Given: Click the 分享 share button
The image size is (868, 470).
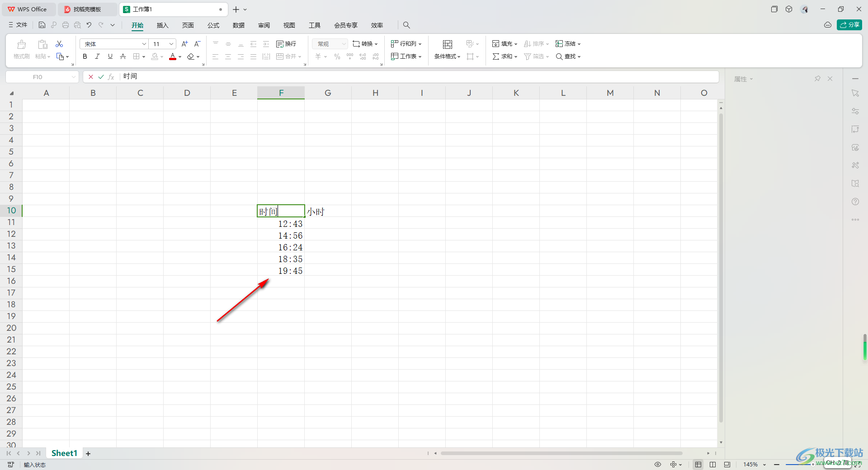Looking at the screenshot, I should click(849, 25).
